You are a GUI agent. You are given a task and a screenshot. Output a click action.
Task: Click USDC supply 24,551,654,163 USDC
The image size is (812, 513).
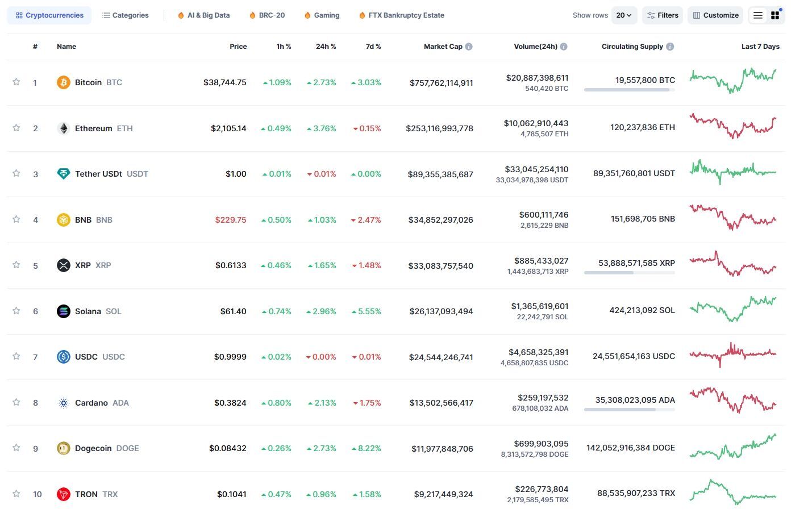click(634, 356)
